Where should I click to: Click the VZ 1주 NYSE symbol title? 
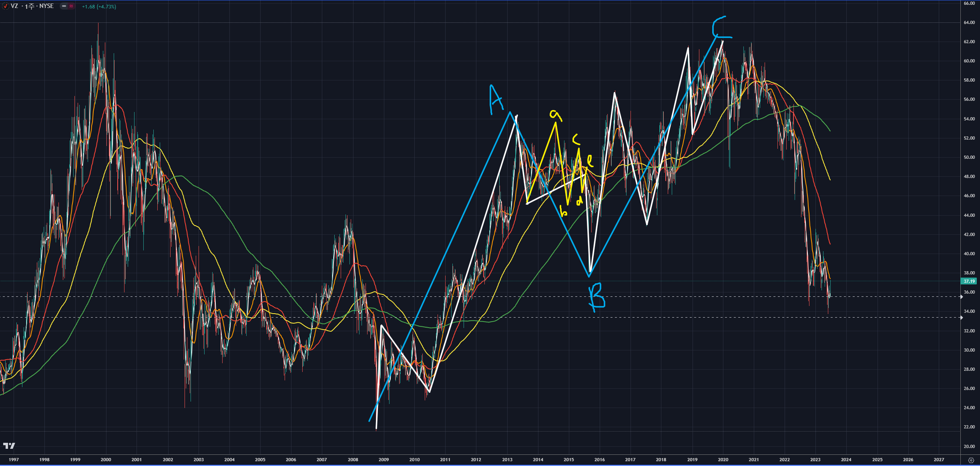tap(32, 6)
